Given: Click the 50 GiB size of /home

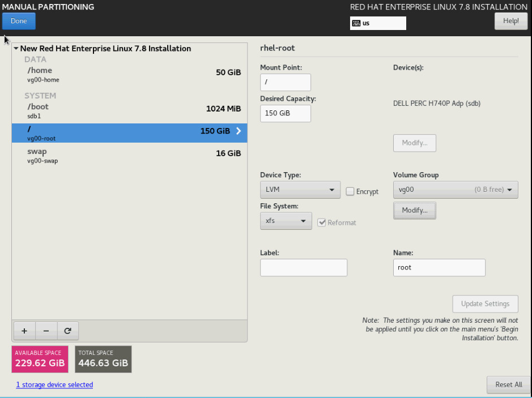Looking at the screenshot, I should 228,72.
